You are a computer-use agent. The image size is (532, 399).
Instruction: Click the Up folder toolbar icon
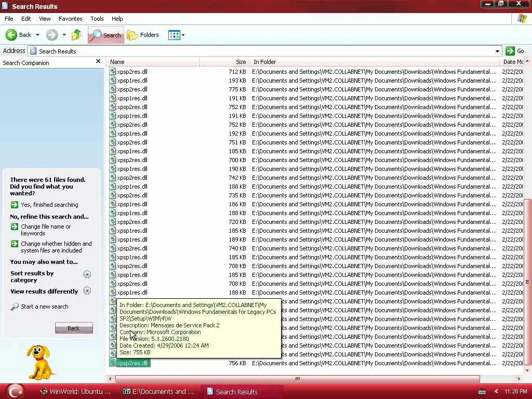[77, 35]
